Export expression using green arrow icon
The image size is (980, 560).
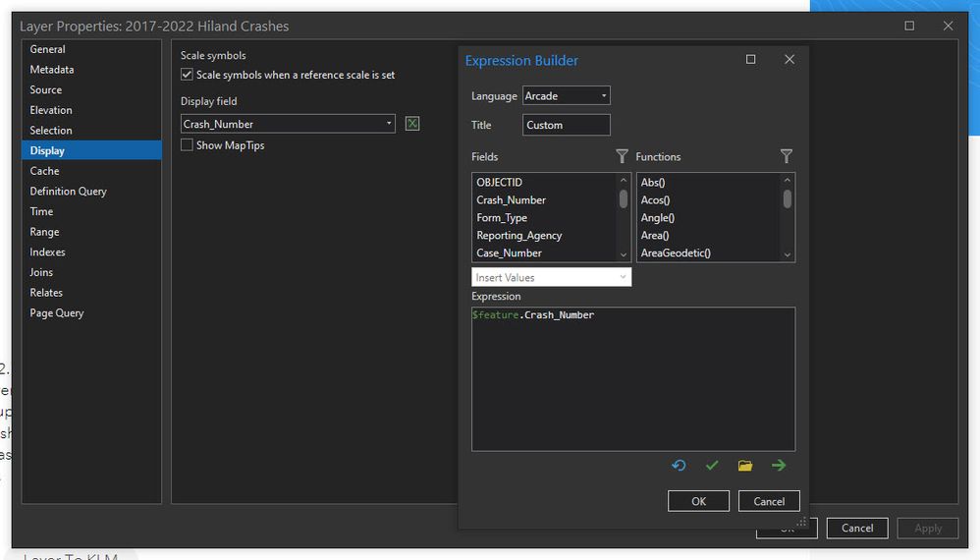point(778,466)
